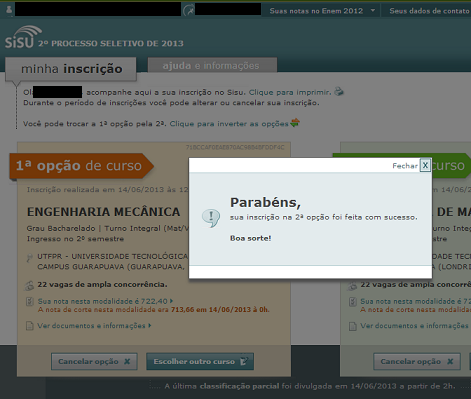
Task: Click Sua nota nesta modalidade link in 2ª opção card
Action: 415,301
